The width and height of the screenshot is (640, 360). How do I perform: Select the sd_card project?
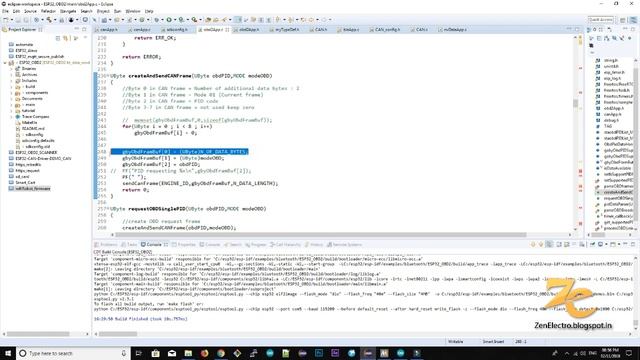[x=22, y=176]
